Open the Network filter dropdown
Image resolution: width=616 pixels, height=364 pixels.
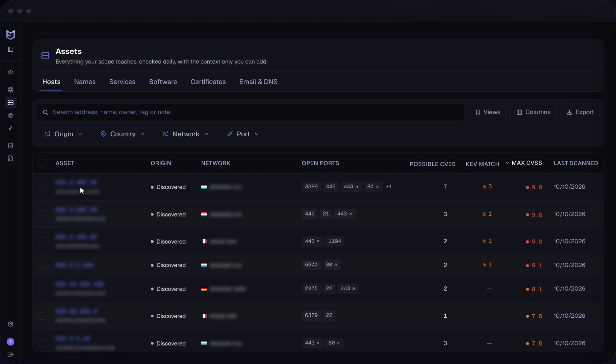[185, 134]
